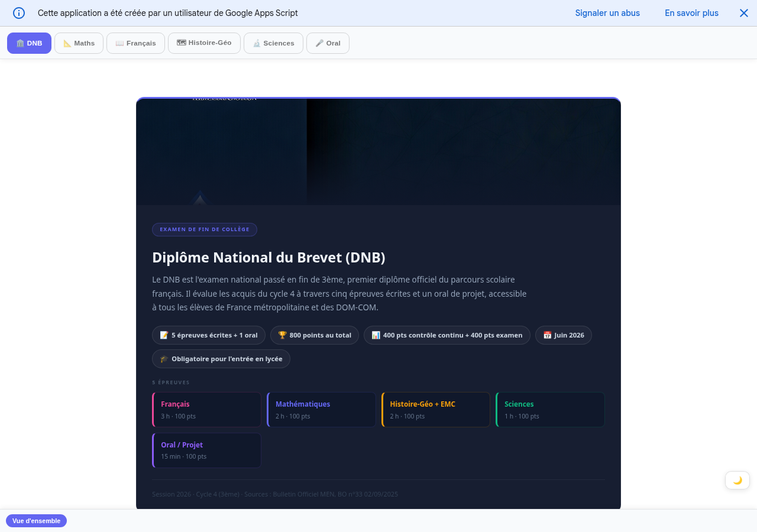Click the dark banner image at card top
Screen dimensions: 757x532
click(378, 152)
